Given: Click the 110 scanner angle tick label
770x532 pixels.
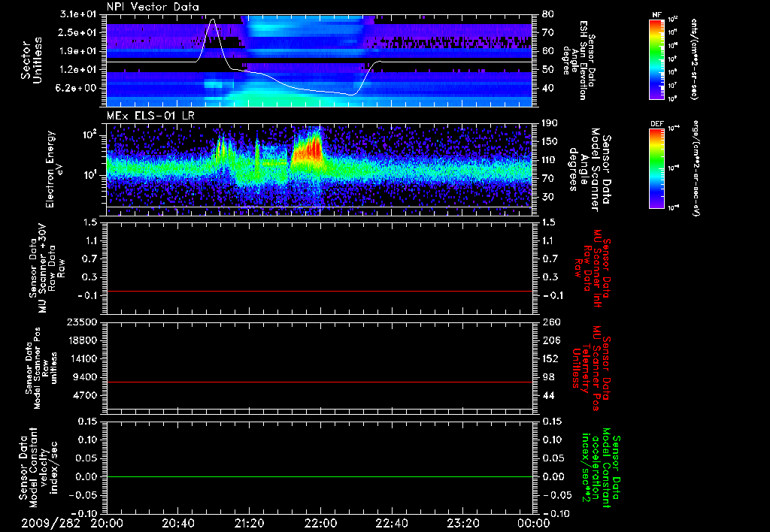Looking at the screenshot, I should tap(550, 161).
